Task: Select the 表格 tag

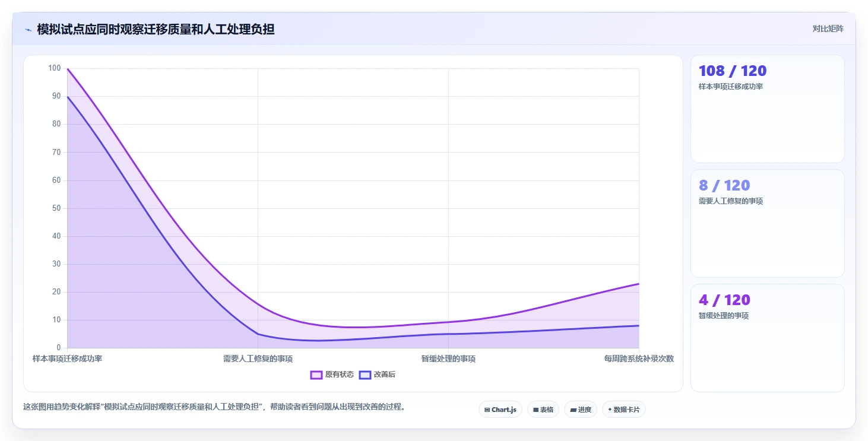Action: (543, 410)
